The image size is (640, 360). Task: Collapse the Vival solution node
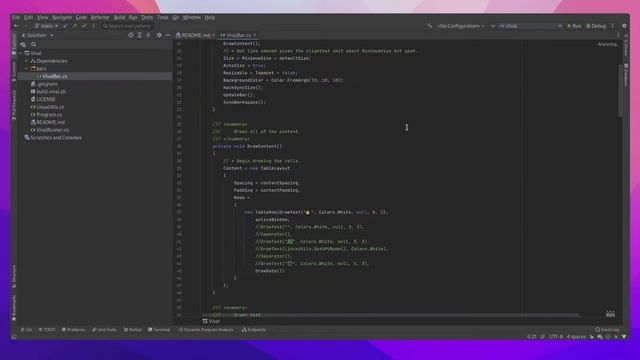click(x=20, y=53)
